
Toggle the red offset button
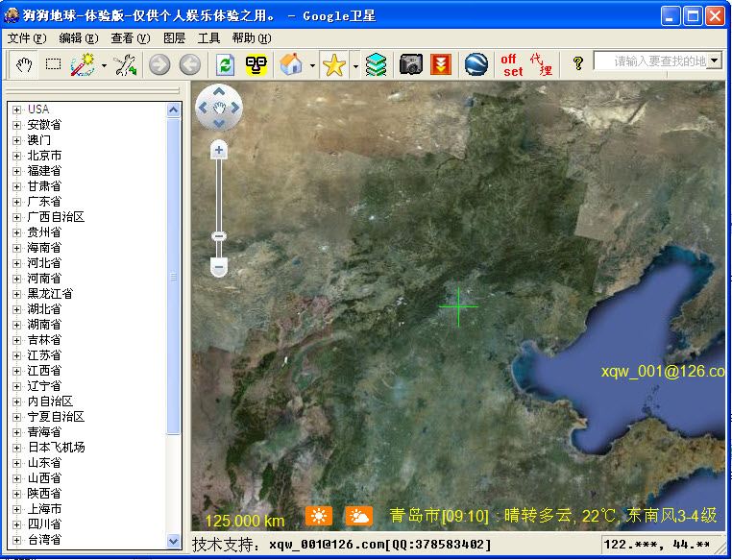(x=512, y=64)
